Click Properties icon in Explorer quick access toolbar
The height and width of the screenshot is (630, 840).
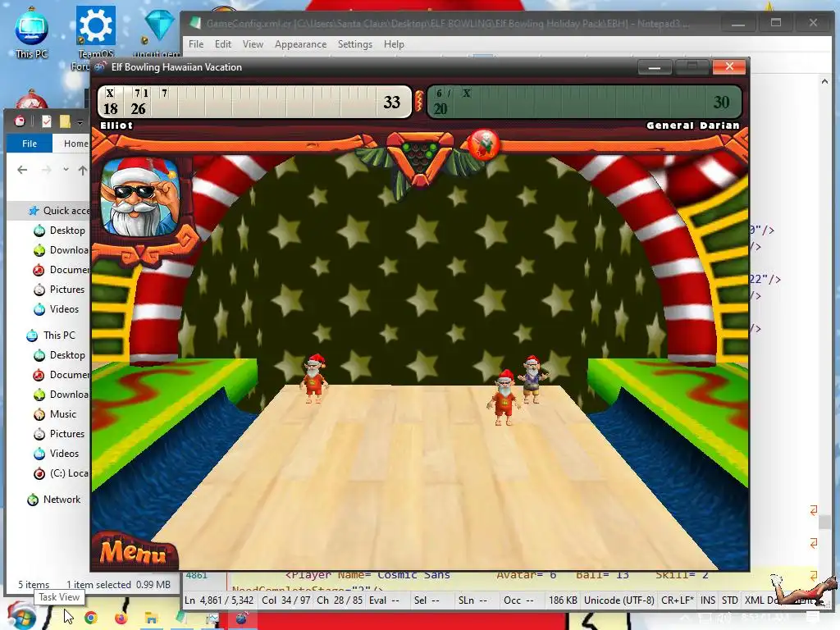coord(47,121)
